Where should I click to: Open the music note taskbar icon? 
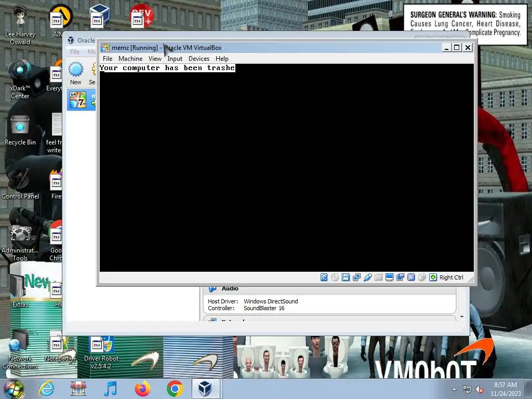(110, 389)
